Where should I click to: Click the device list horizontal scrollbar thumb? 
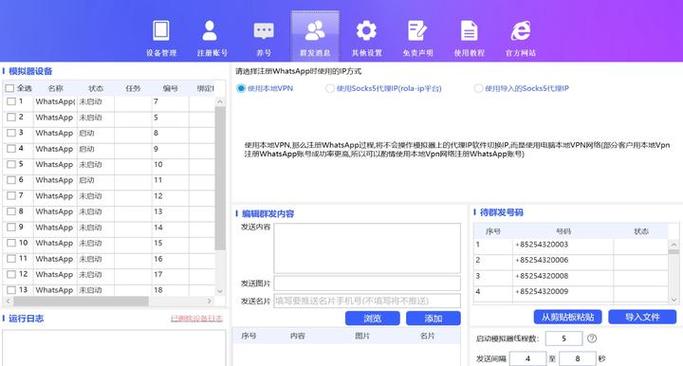81,301
